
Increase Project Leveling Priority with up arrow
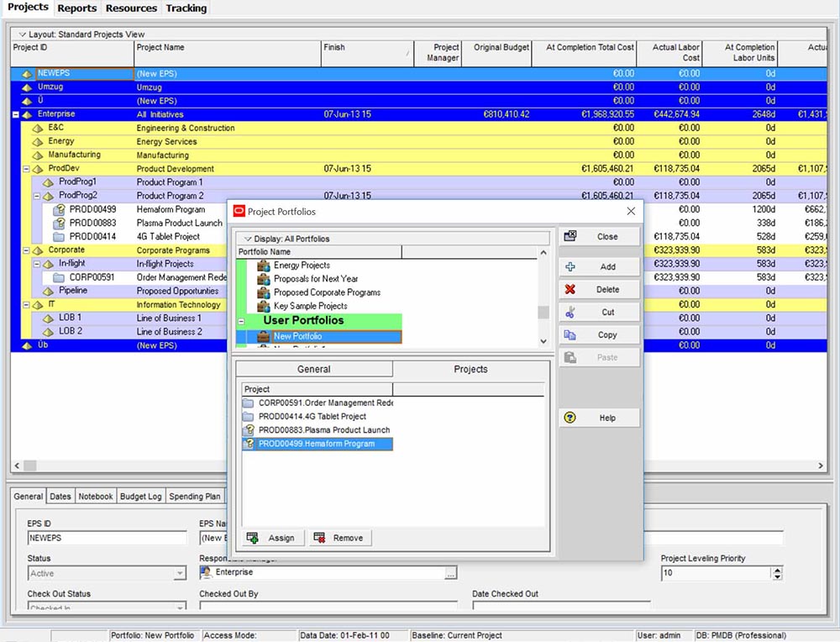[777, 570]
